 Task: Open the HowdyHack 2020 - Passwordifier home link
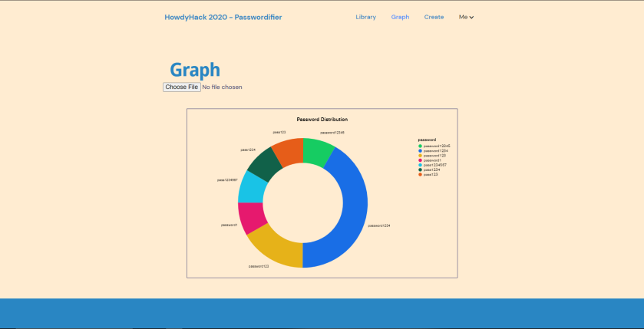pyautogui.click(x=223, y=17)
